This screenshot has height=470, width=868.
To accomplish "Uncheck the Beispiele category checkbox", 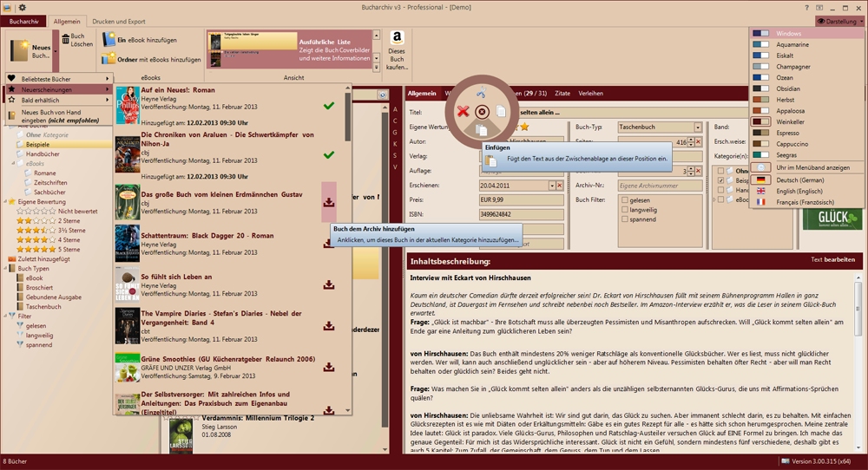I will click(720, 180).
